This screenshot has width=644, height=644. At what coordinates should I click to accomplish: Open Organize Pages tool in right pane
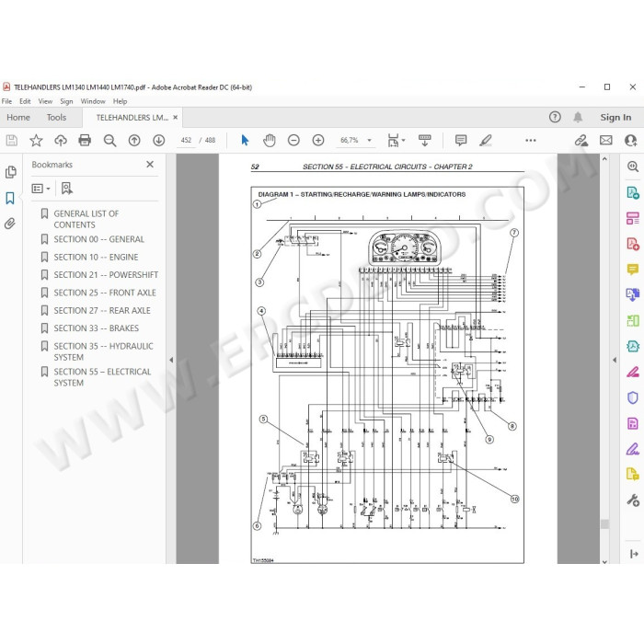[633, 218]
